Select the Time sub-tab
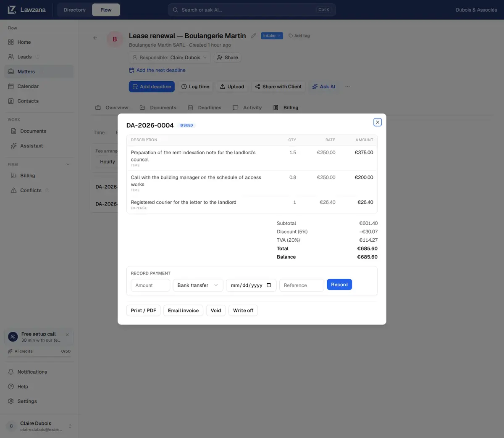 (x=99, y=132)
